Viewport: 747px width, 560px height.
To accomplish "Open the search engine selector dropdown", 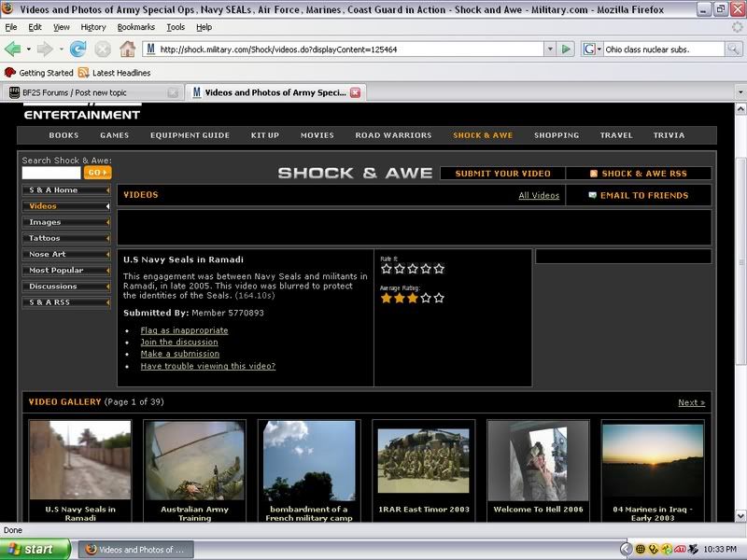I will 591,49.
